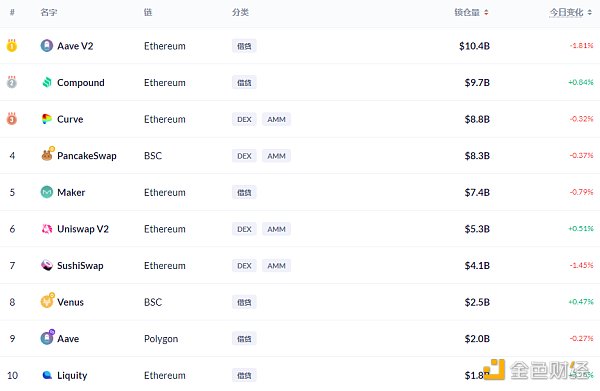The height and width of the screenshot is (391, 600).
Task: Click the teal Maker logo icon
Action: [47, 192]
